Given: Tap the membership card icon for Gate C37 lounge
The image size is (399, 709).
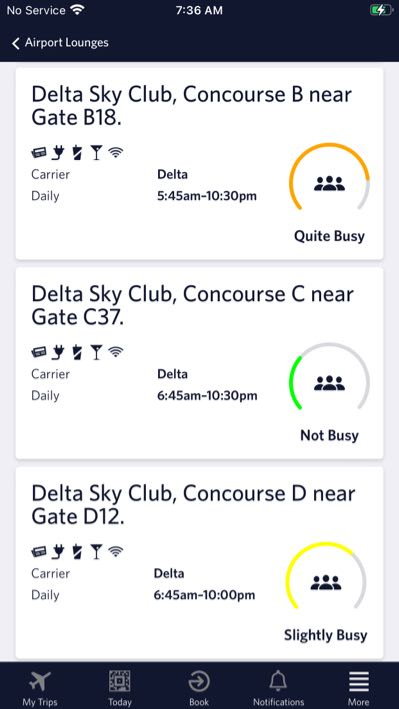Looking at the screenshot, I should point(39,352).
